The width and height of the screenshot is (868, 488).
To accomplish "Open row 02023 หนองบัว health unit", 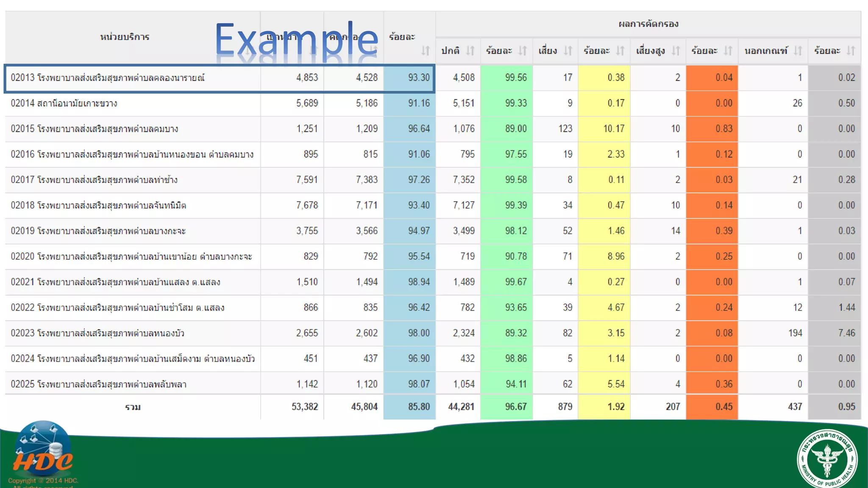I will coord(97,333).
